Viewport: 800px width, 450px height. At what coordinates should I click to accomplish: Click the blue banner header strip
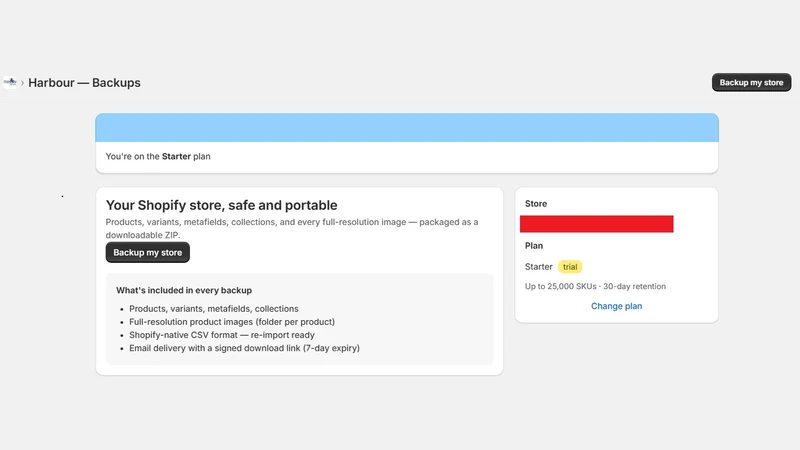coord(407,128)
